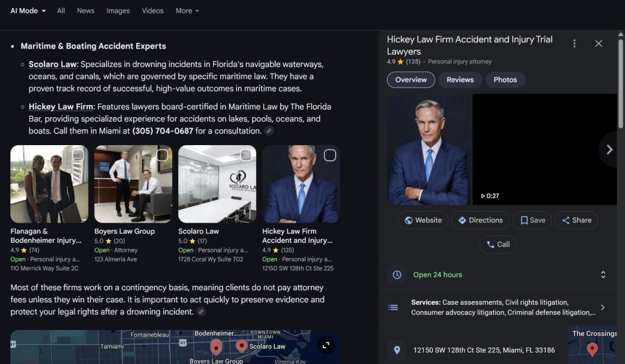Click address 12150 SW 128th Ct Ste 225

(x=484, y=350)
